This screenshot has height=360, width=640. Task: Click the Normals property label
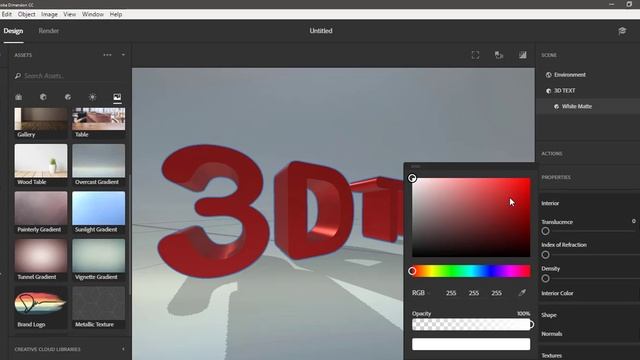coord(551,334)
